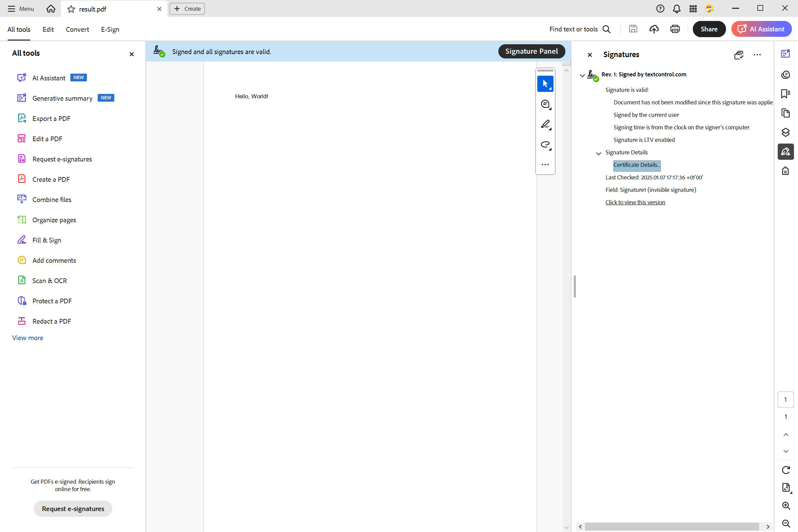Screen dimensions: 798x532
Task: Click the duplicate signatures panel icon
Action: pos(738,54)
